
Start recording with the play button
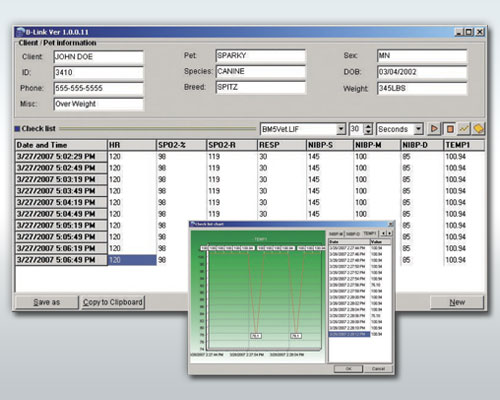pyautogui.click(x=434, y=129)
